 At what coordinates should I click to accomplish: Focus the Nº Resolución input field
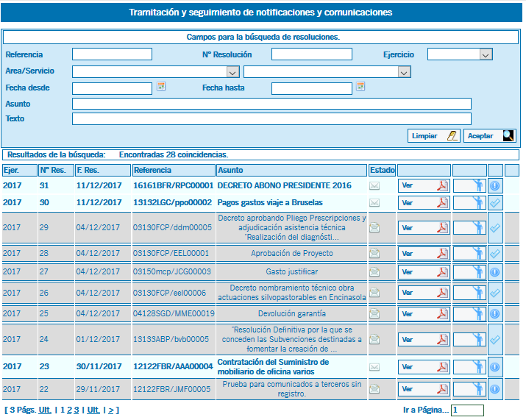(x=312, y=54)
